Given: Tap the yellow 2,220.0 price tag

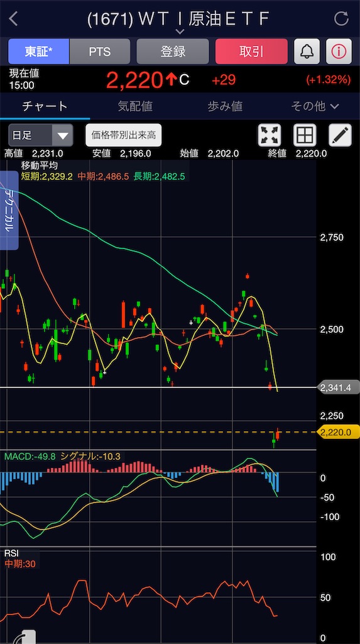Looking at the screenshot, I should click(339, 432).
